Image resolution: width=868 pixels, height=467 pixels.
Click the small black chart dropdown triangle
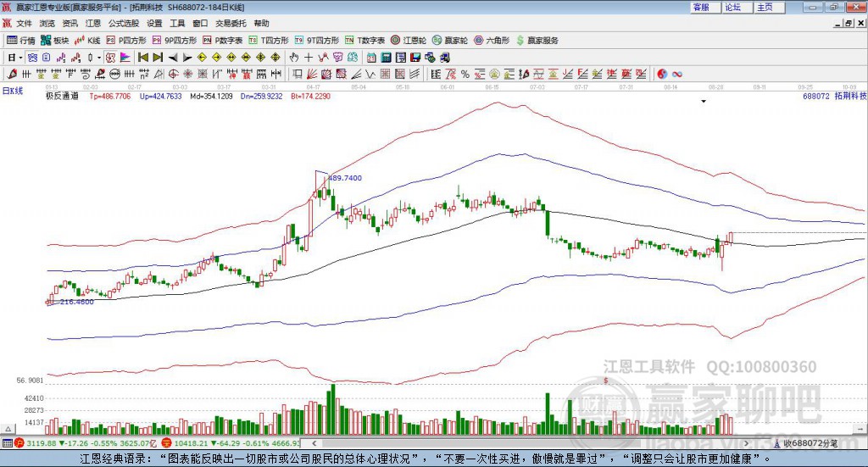click(704, 101)
